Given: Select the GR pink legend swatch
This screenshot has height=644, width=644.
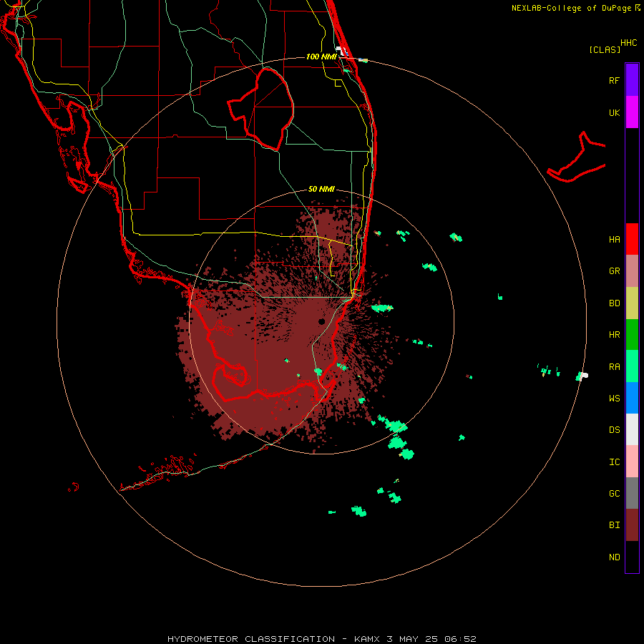Looking at the screenshot, I should coord(632,271).
